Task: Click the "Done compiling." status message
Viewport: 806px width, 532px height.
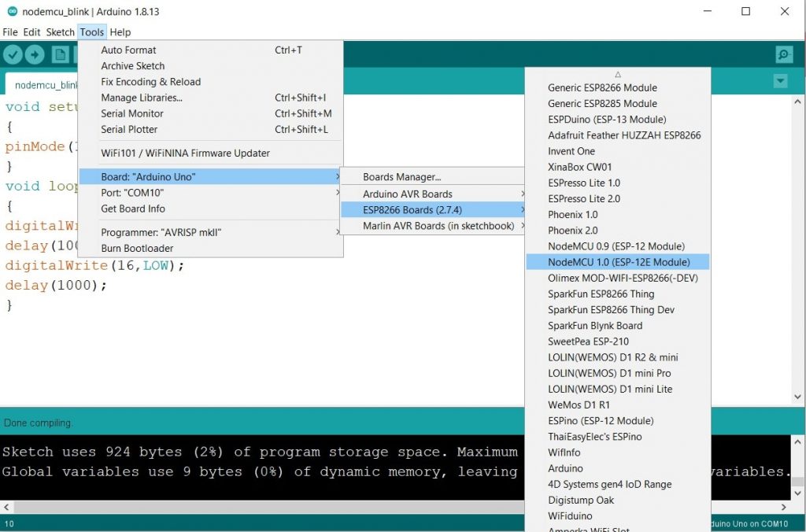Action: 38,423
